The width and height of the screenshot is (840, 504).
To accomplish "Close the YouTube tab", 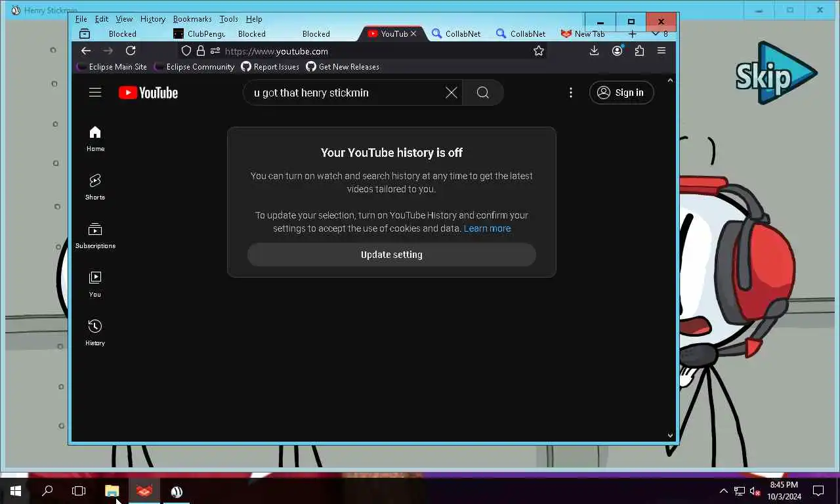I will pos(413,33).
